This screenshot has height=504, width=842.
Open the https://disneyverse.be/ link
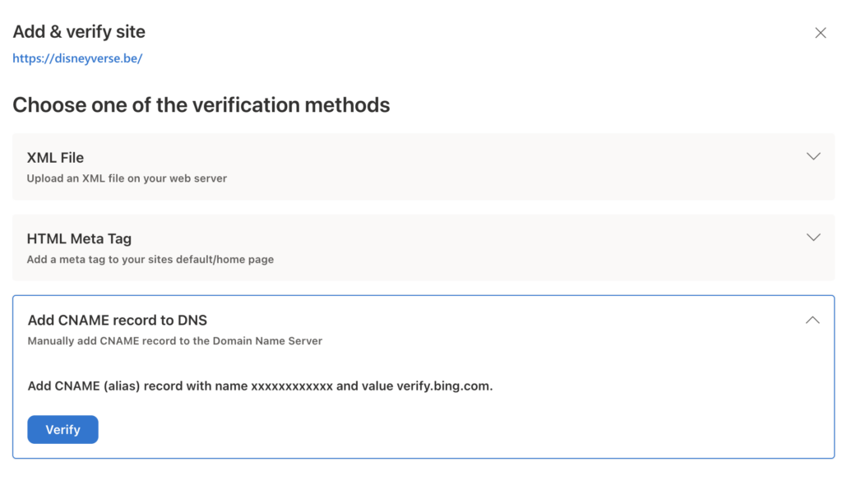click(77, 59)
